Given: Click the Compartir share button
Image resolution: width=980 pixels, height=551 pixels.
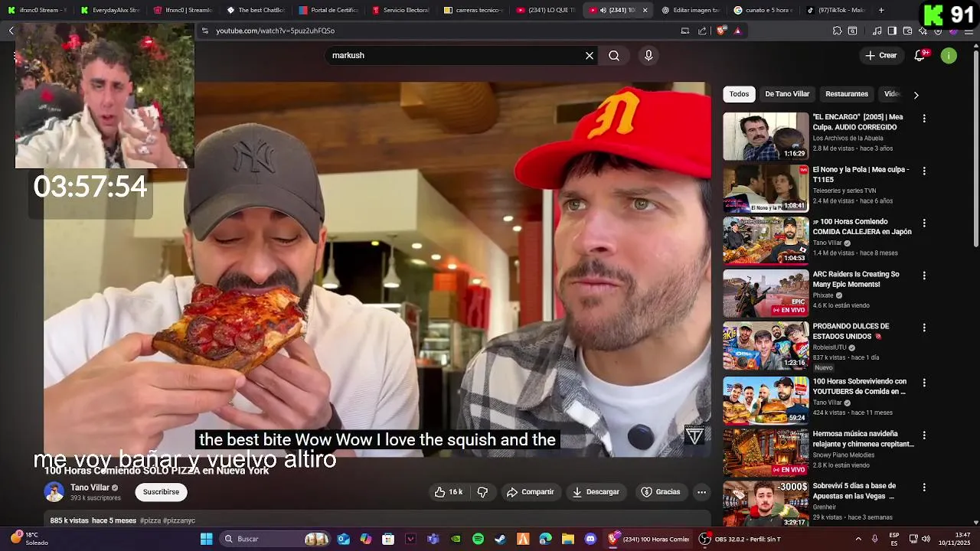Looking at the screenshot, I should tap(530, 492).
